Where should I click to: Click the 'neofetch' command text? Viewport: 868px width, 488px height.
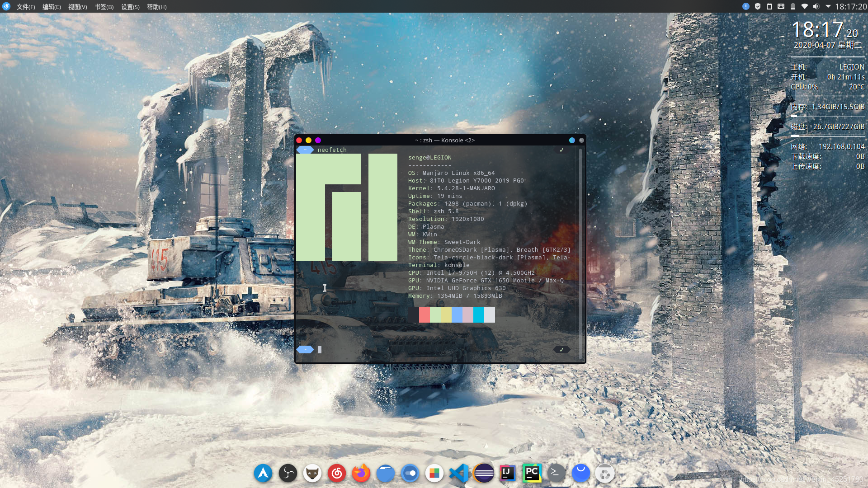(x=332, y=150)
